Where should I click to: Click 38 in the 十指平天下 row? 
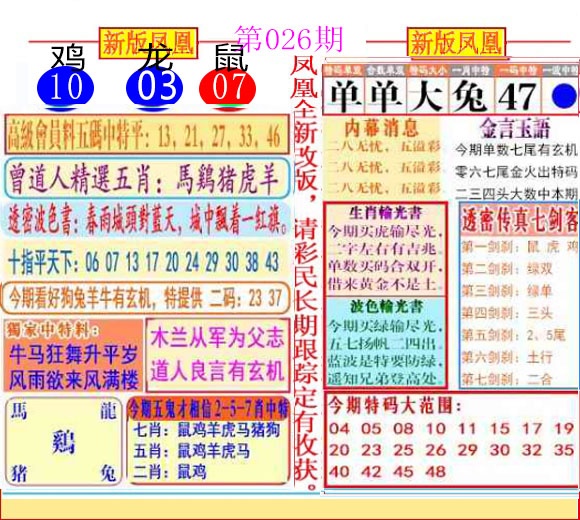(x=252, y=262)
